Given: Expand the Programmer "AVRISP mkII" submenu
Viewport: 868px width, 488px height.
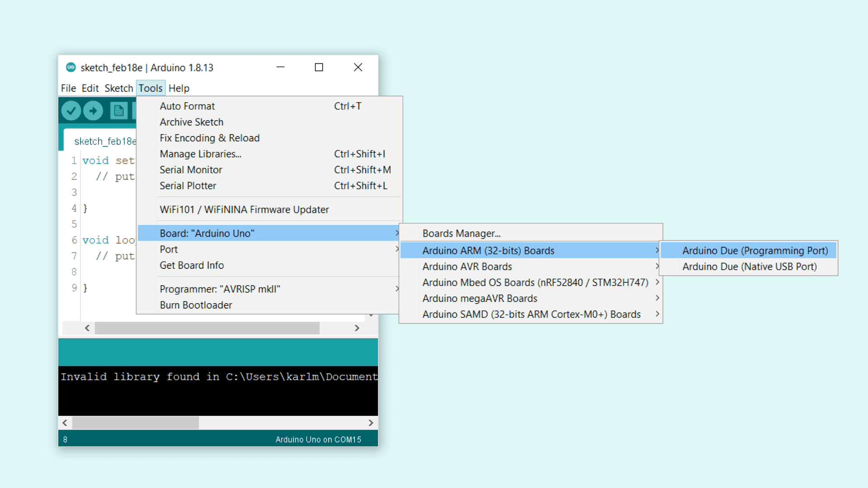Looking at the screenshot, I should [220, 289].
